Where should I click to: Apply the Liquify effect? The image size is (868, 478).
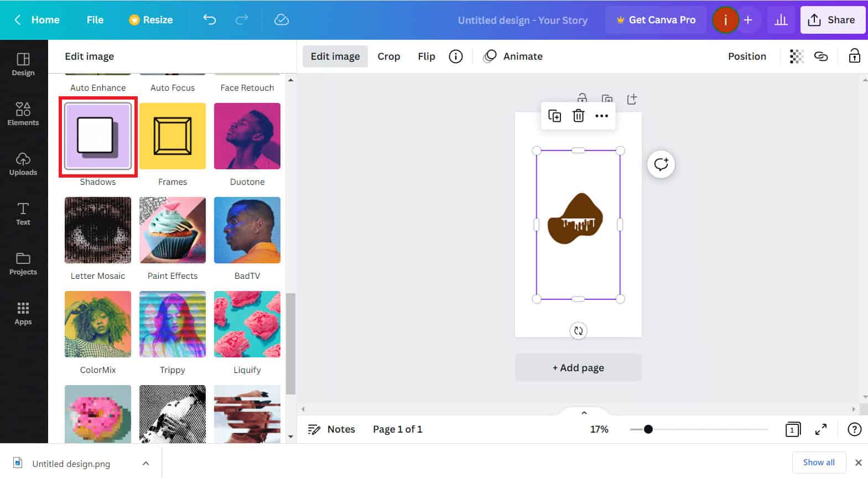click(x=247, y=324)
